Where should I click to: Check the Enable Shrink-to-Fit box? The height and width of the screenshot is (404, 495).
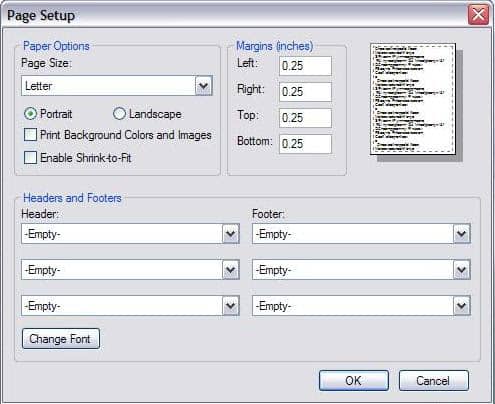point(30,158)
